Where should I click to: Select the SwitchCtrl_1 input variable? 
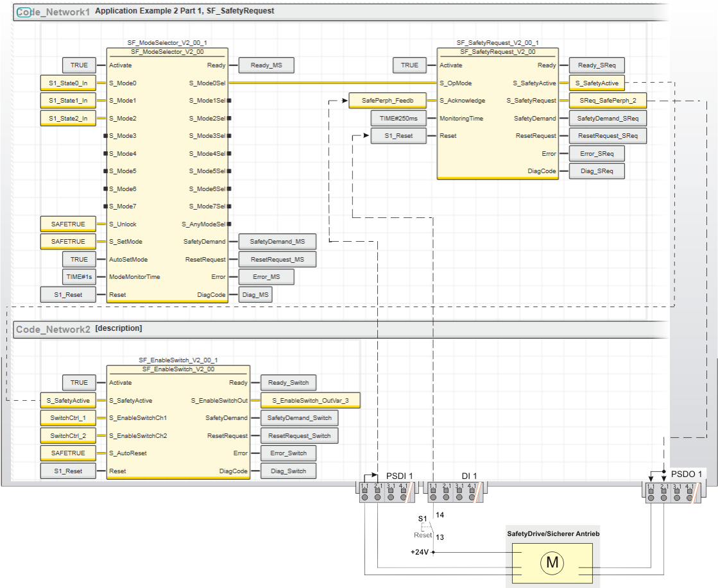coord(67,417)
